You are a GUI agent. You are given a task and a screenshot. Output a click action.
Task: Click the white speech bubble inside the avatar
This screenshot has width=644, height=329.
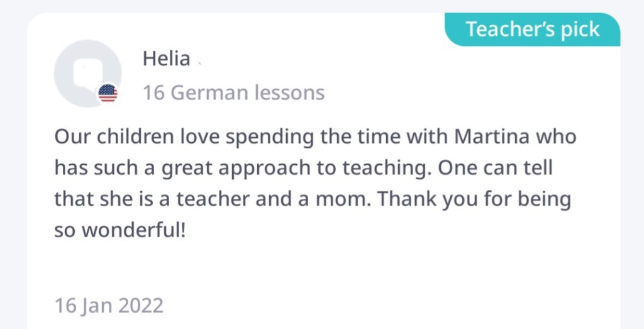[x=86, y=72]
